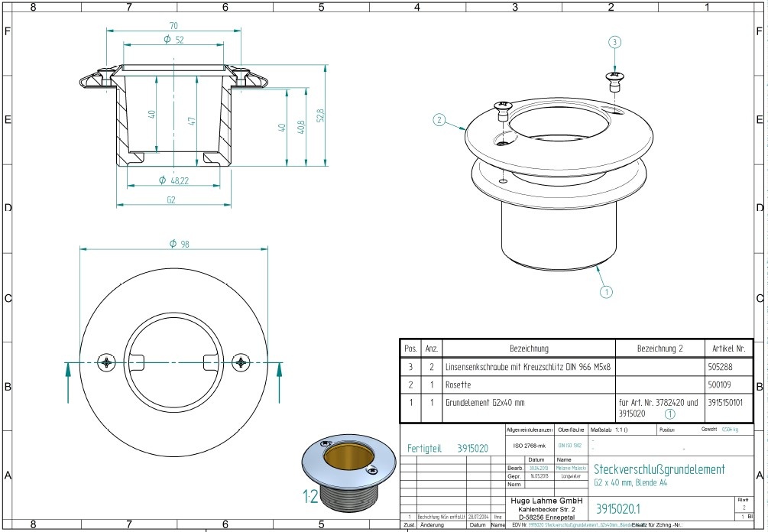Click the Pos. column header
Viewport: 768px width, 532px height.
[410, 349]
